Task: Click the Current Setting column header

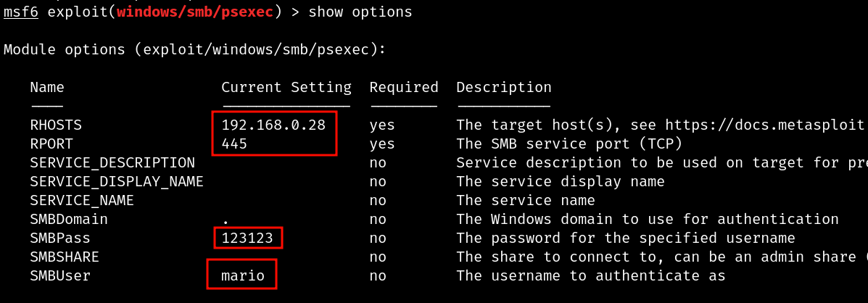Action: [286, 88]
